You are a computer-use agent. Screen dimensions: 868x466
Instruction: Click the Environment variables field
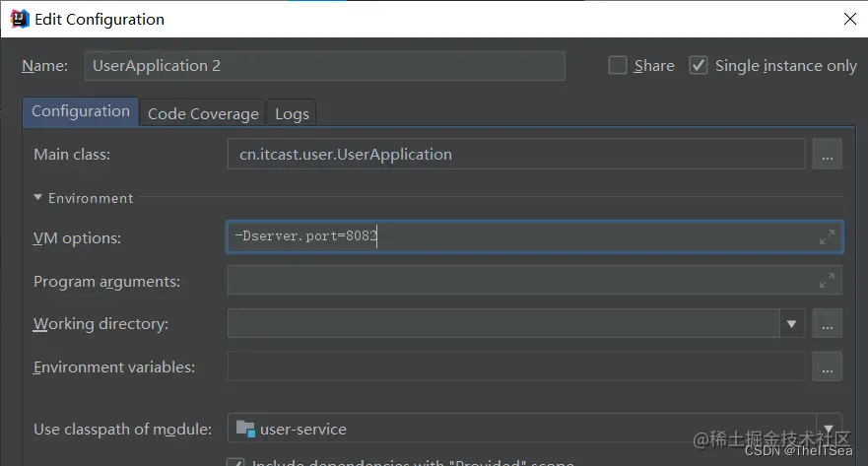coord(516,366)
